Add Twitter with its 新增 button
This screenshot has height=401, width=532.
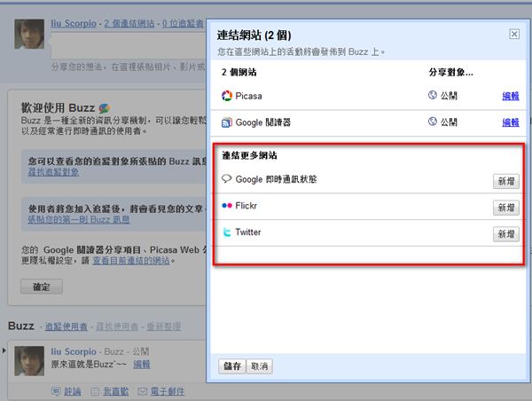[506, 234]
